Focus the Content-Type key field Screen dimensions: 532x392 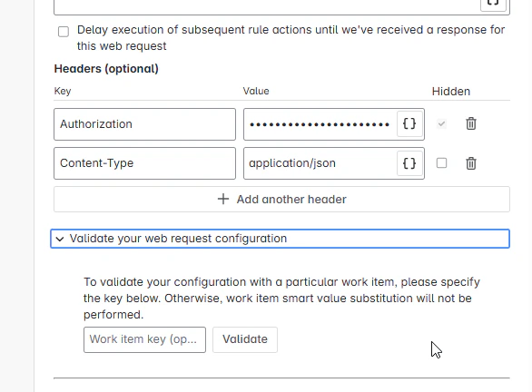pos(144,163)
